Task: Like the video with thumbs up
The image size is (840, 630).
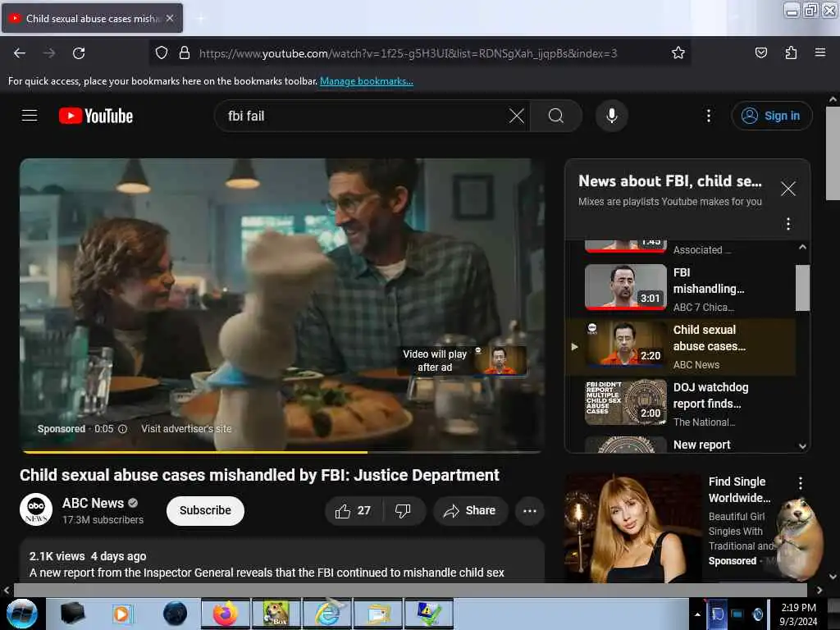Action: pos(353,511)
